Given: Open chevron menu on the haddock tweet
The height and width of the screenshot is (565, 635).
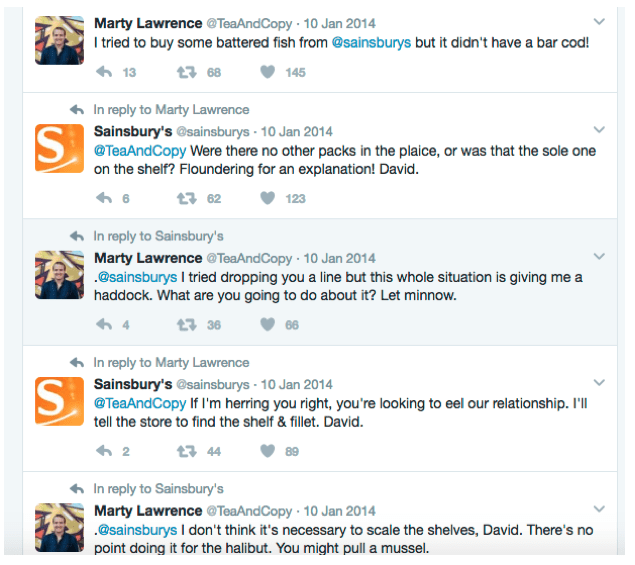Looking at the screenshot, I should click(599, 257).
